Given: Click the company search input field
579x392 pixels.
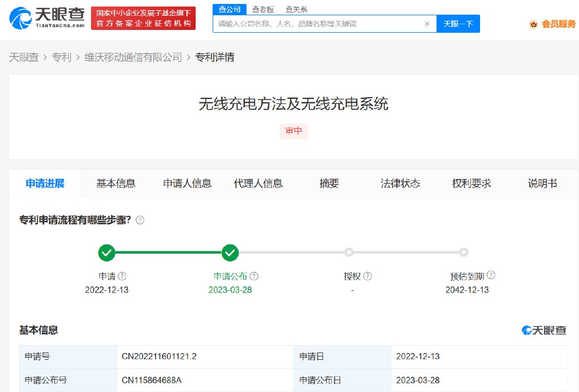Looking at the screenshot, I should pos(317,24).
